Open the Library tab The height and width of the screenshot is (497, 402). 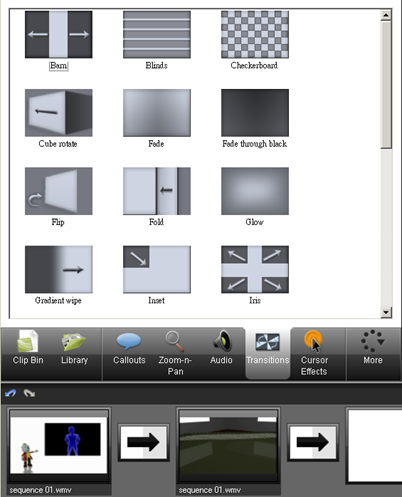click(x=74, y=347)
